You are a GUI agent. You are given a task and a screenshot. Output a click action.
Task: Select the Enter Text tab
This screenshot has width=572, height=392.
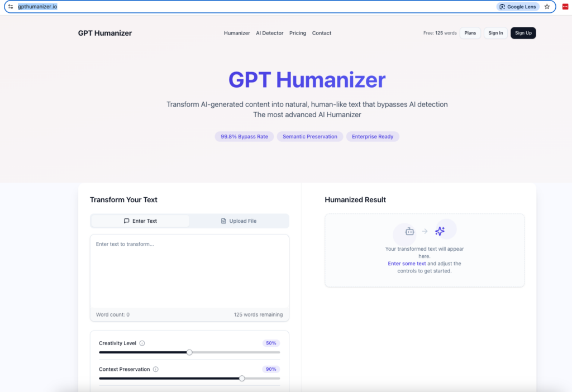pyautogui.click(x=140, y=221)
